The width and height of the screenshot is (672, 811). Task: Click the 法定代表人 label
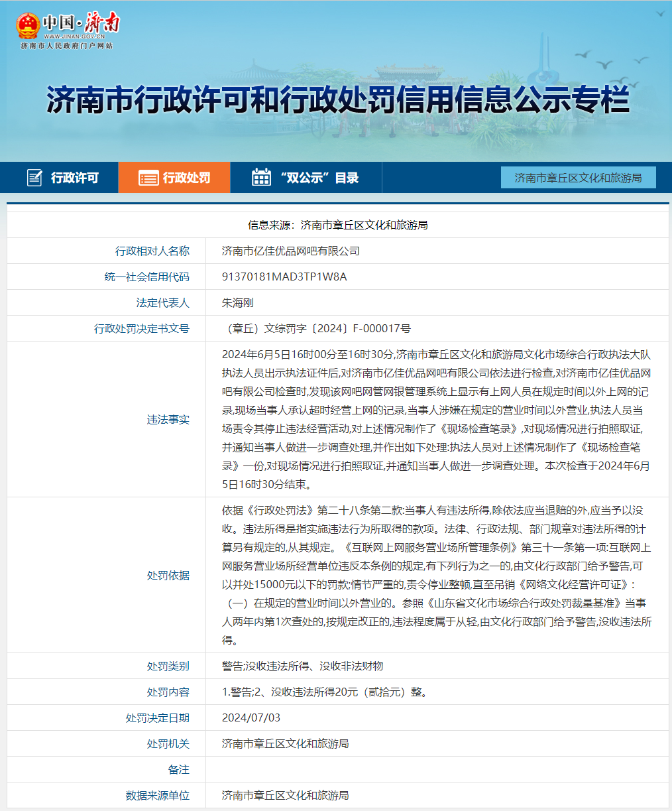163,303
